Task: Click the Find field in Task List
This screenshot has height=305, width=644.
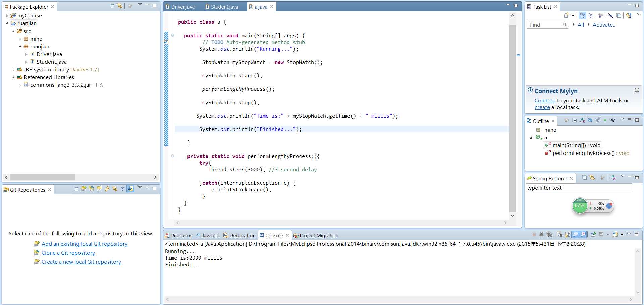Action: (x=547, y=25)
